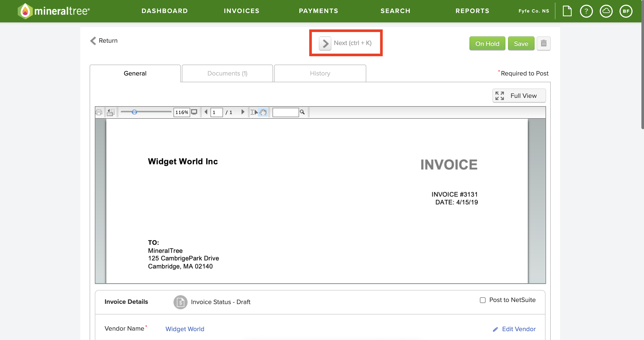Click the 116% zoom percentage field
Viewport: 644px width, 340px height.
click(x=182, y=112)
